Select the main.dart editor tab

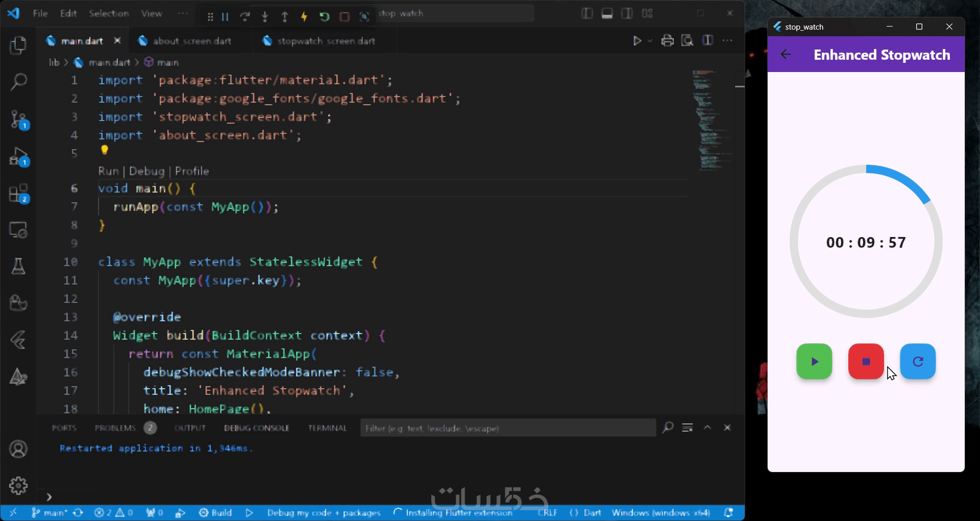(82, 41)
